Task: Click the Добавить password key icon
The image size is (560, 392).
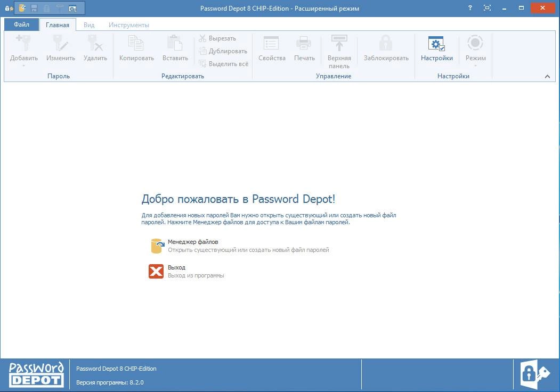Action: tap(23, 43)
